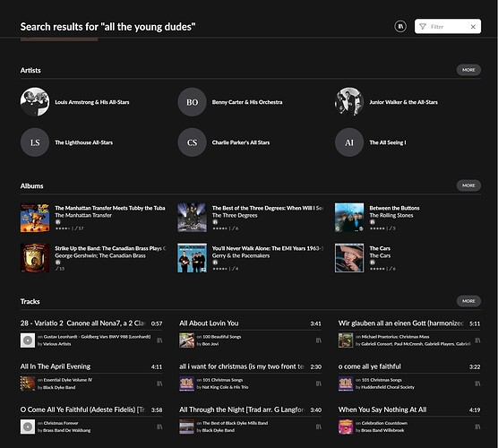Open Nat King Cole & His Trio artist link
The image size is (498, 448).
(x=225, y=387)
